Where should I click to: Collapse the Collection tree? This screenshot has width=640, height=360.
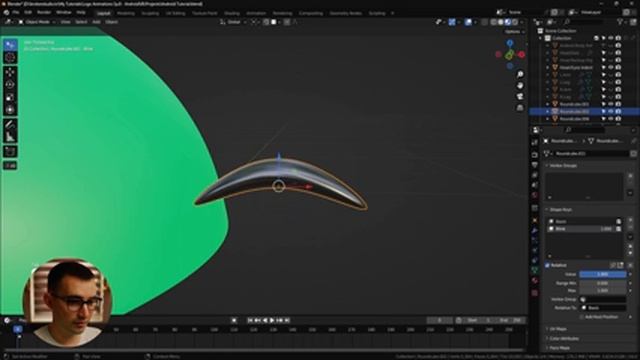point(541,38)
